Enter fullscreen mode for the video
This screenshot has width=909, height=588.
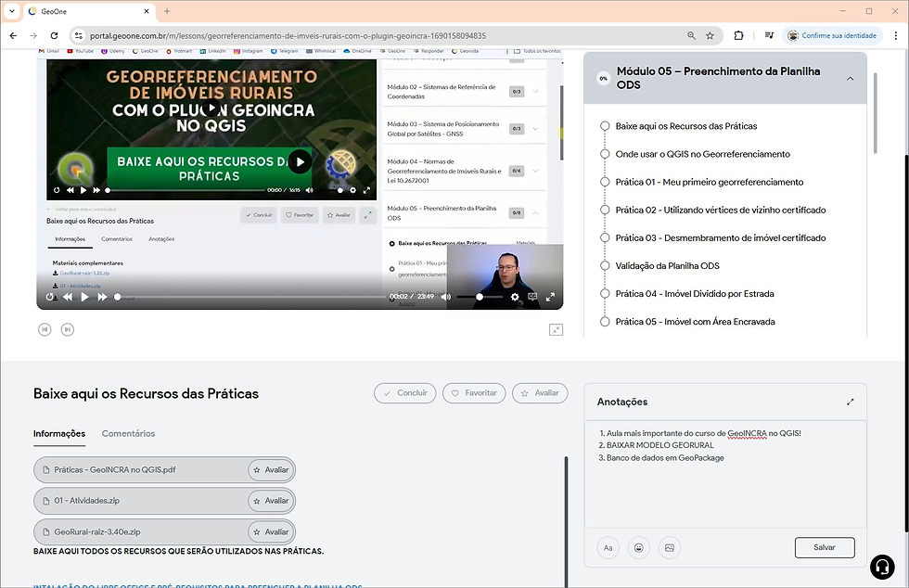point(550,297)
